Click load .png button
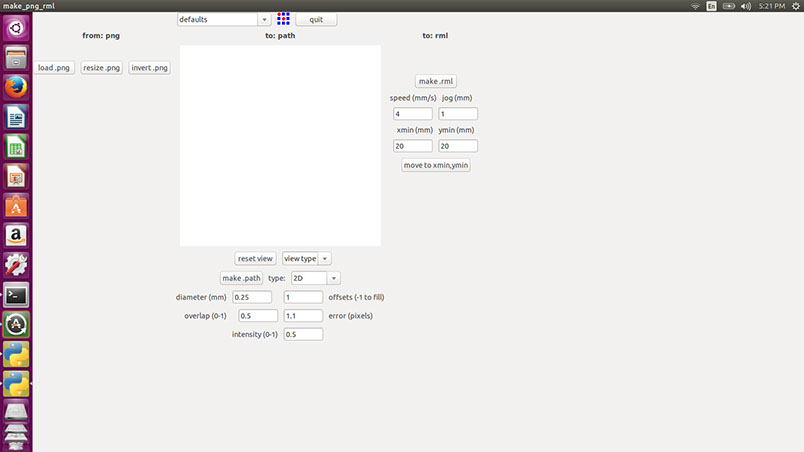 (54, 68)
